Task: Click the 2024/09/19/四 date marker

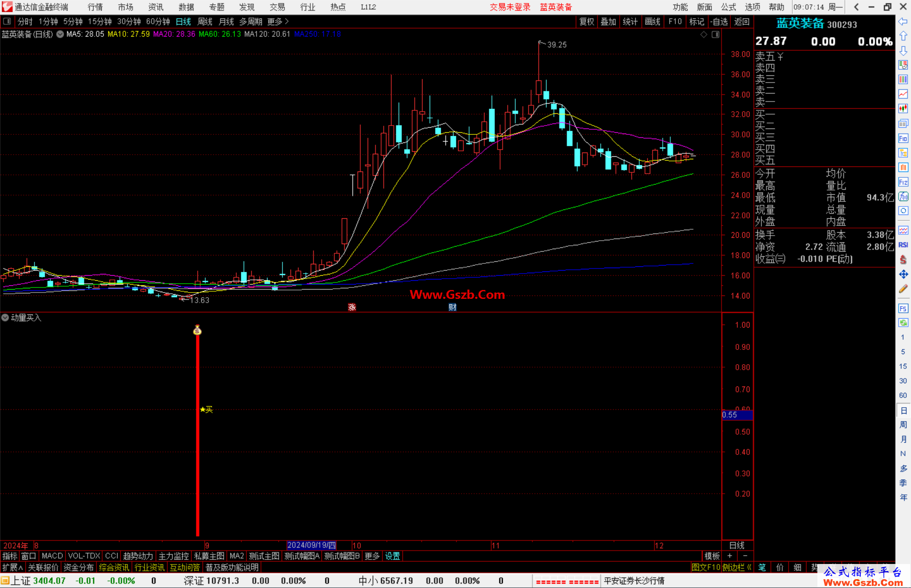Action: tap(311, 545)
